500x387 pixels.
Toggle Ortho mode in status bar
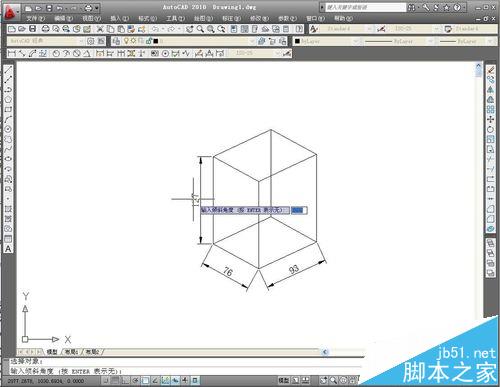(x=125, y=380)
